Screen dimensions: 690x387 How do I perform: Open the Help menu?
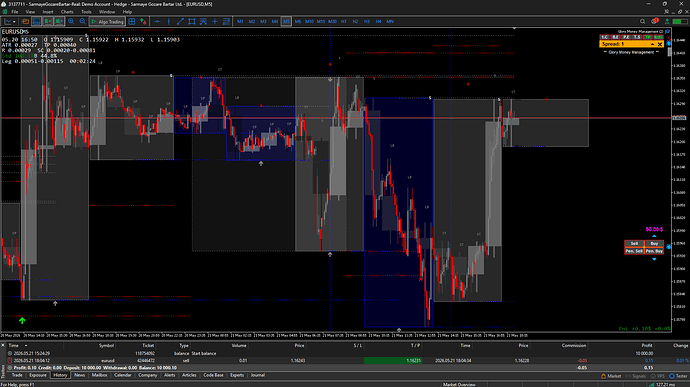127,12
